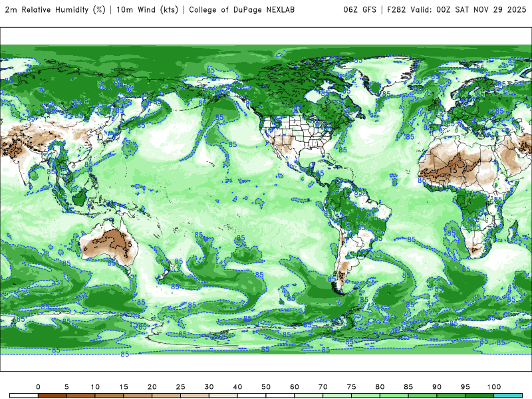Click the "10m Wind (kts)" header text
Viewport: 532px width, 399px height.
point(147,10)
